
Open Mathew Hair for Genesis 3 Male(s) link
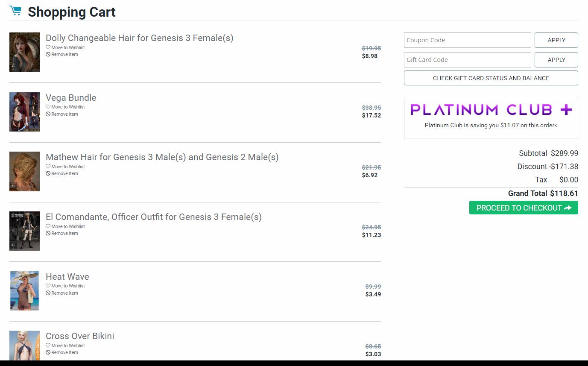[162, 157]
